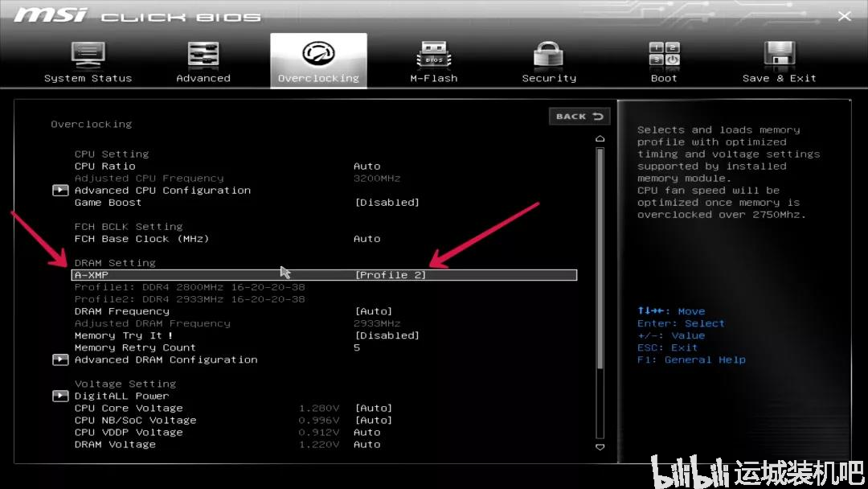Open the Save & Exit floppy icon

coord(780,54)
